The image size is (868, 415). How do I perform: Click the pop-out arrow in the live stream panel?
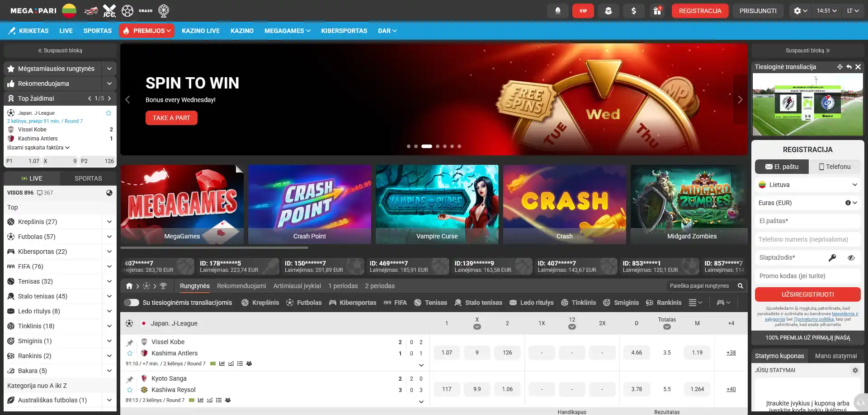849,67
